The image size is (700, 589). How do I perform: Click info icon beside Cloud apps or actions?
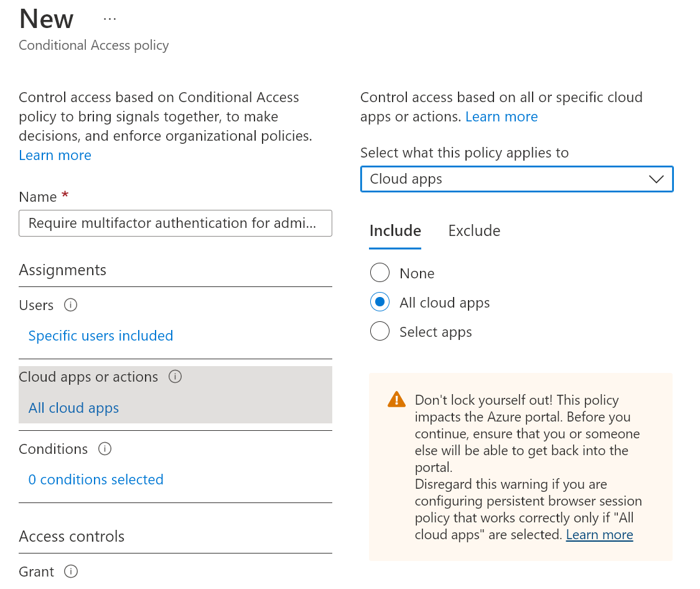[175, 377]
